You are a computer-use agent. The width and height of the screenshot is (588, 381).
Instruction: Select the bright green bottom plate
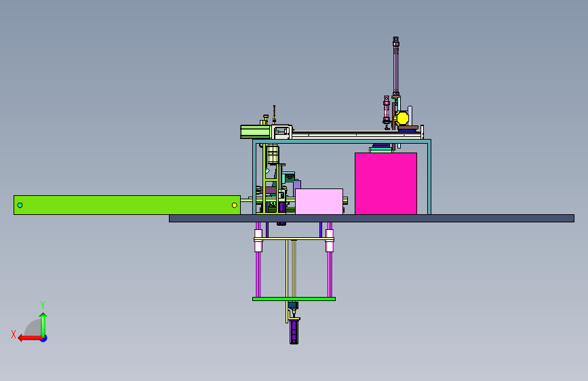(294, 299)
